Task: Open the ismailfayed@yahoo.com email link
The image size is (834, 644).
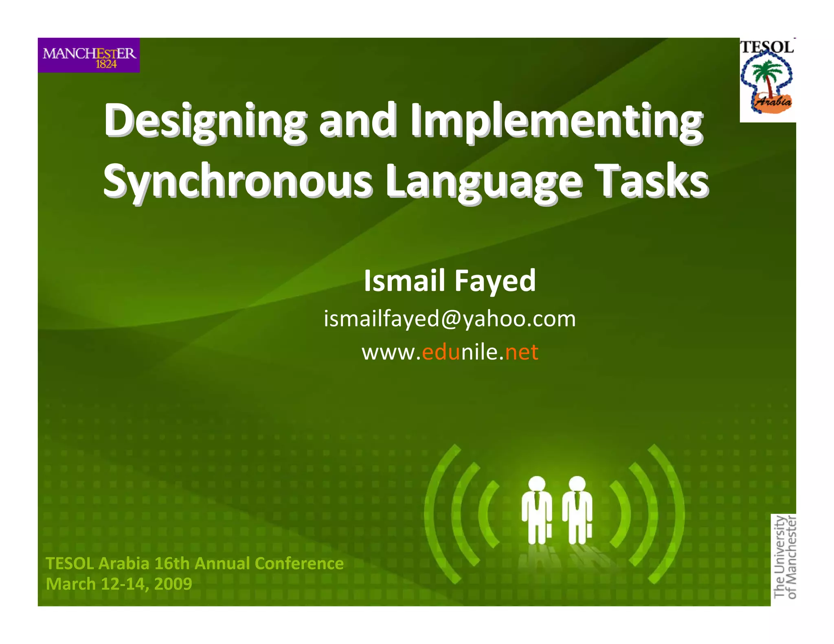Action: point(450,318)
